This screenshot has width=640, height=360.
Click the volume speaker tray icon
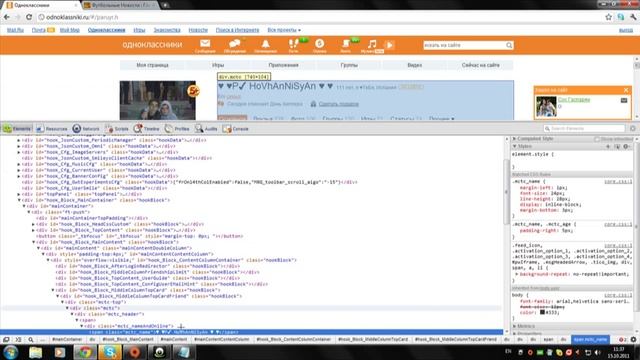pyautogui.click(x=598, y=352)
